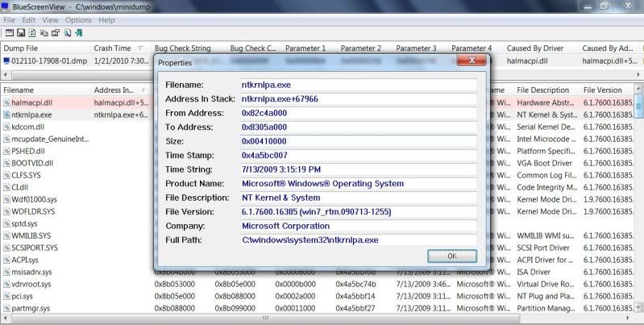Select the 012110-17908-01.dmp dump row
Image resolution: width=644 pixels, height=325 pixels.
(x=322, y=60)
